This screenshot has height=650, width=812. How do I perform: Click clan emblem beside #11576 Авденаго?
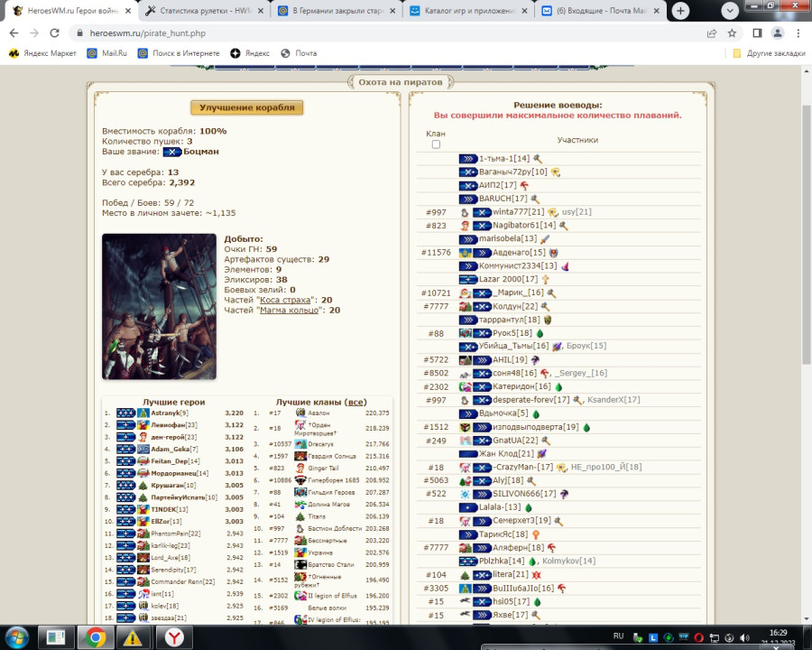(465, 253)
